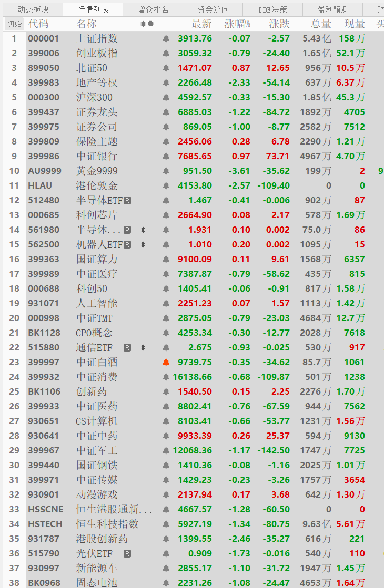Click the red alert bell for 中证白酒

point(166,362)
